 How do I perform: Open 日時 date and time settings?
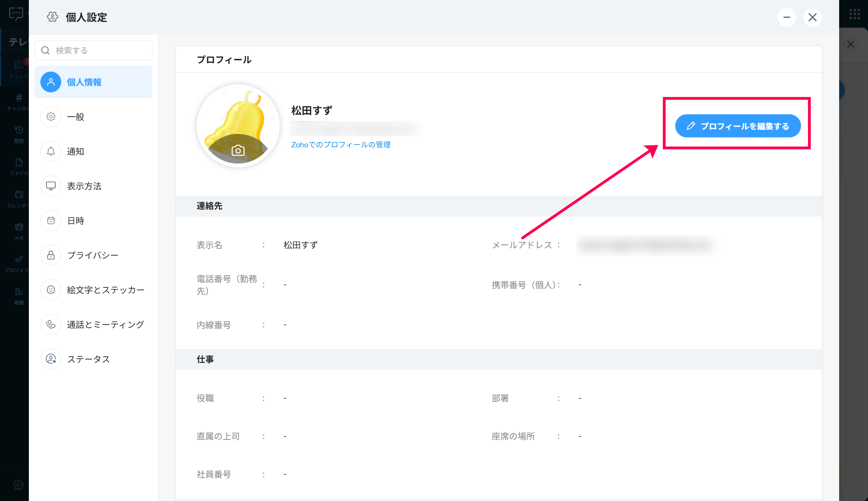point(75,220)
